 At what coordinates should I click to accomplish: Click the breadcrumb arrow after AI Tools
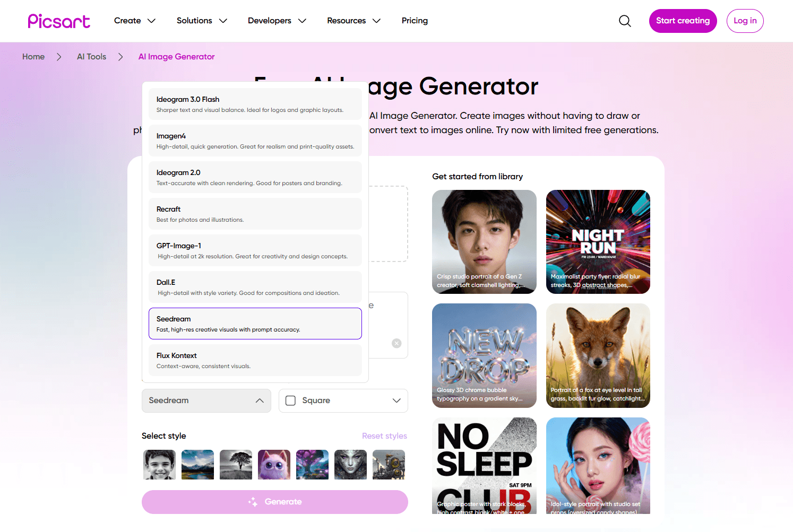120,57
